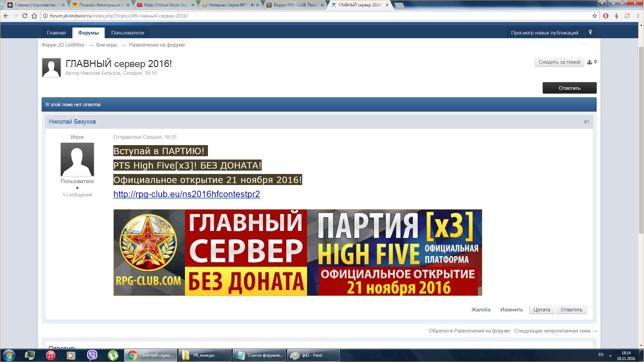Viewport: 644px width, 362px height.
Task: Mute audio on the Интерны tab
Action: (252, 5)
